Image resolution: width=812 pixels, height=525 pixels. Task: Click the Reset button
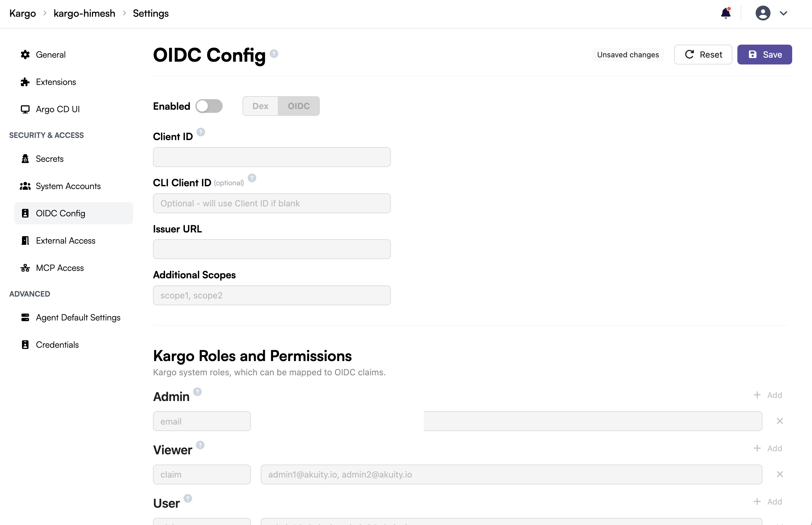[x=703, y=55]
